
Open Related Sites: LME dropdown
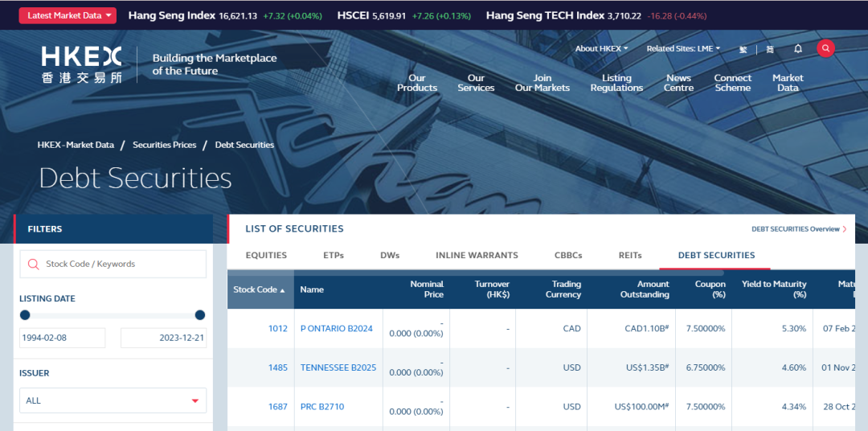[683, 49]
